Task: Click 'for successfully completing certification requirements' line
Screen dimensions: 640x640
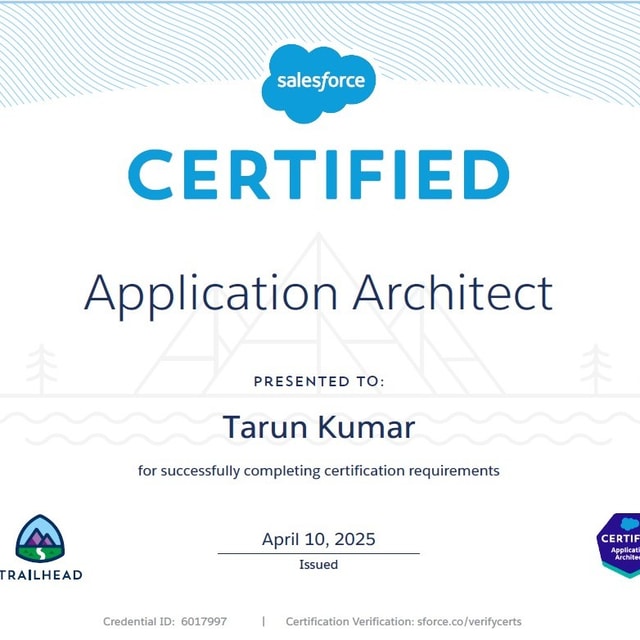Action: [x=319, y=471]
